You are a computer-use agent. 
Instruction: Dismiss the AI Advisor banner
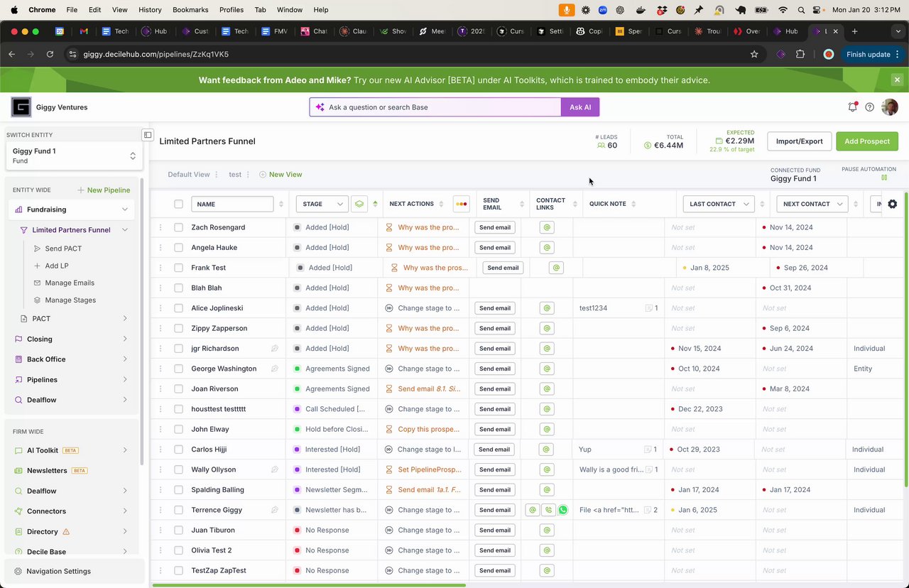pyautogui.click(x=897, y=80)
